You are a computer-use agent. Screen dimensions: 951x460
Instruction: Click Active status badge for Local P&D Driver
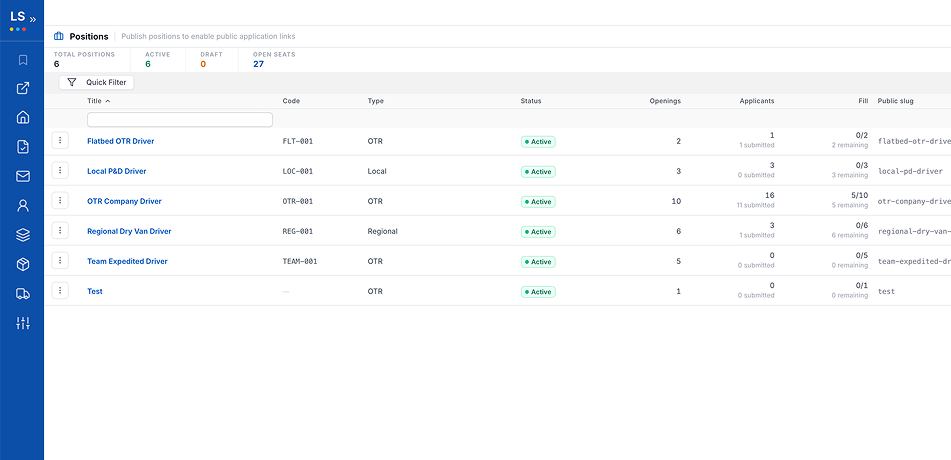click(538, 172)
